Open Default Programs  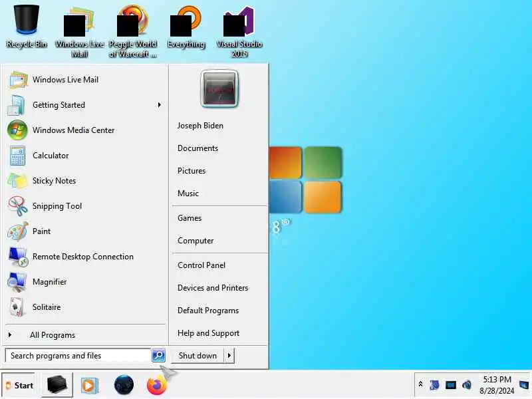(x=208, y=311)
